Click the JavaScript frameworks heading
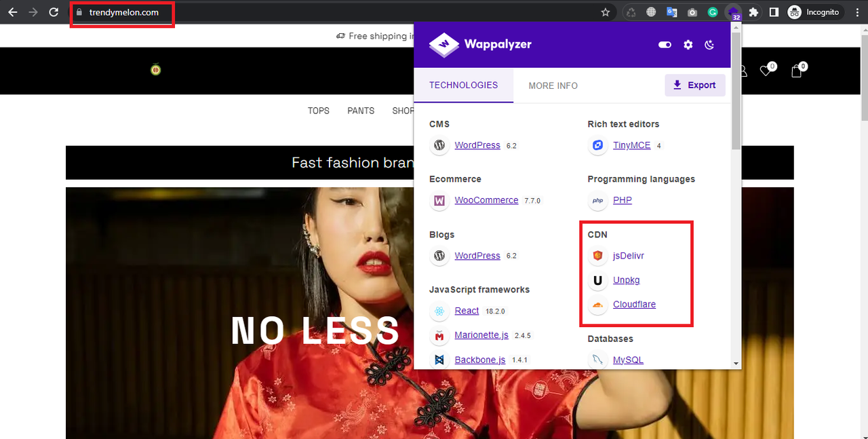 [x=479, y=290]
